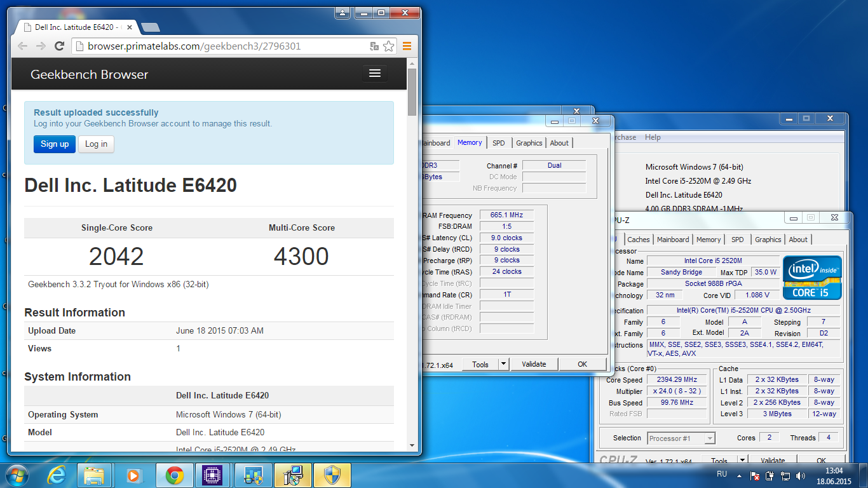Click Tools button in CPU-Z Memory window
This screenshot has height=488, width=868.
tap(480, 364)
